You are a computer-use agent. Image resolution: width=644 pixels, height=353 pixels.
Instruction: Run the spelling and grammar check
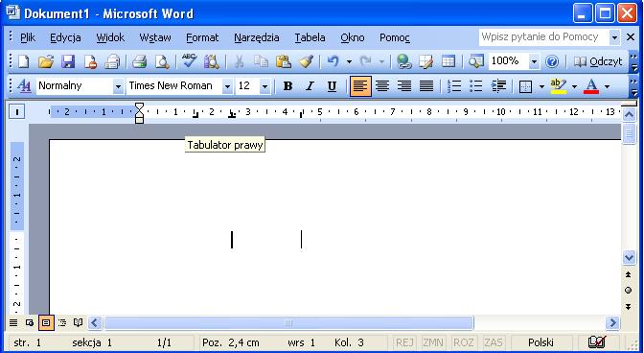190,61
